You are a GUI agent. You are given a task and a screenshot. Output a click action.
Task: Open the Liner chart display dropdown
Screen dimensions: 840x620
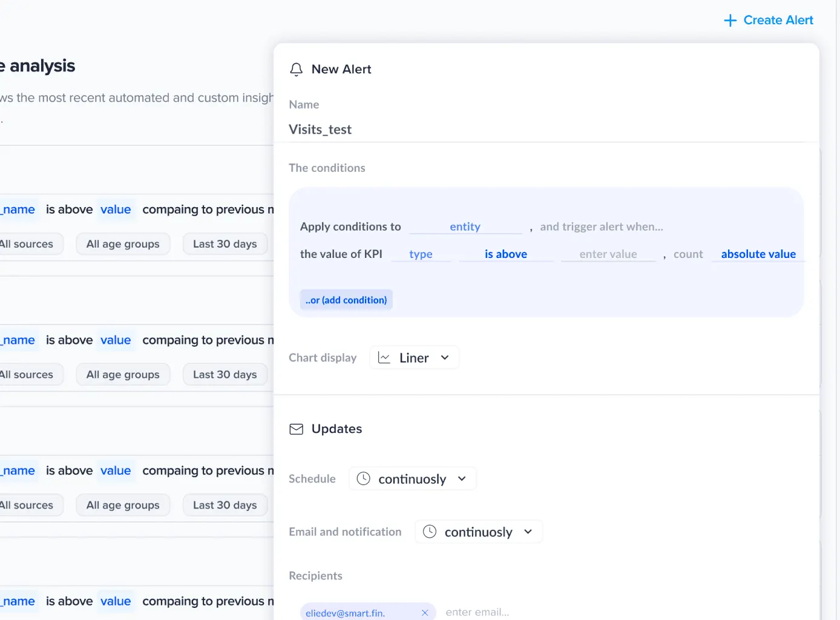[x=415, y=358]
